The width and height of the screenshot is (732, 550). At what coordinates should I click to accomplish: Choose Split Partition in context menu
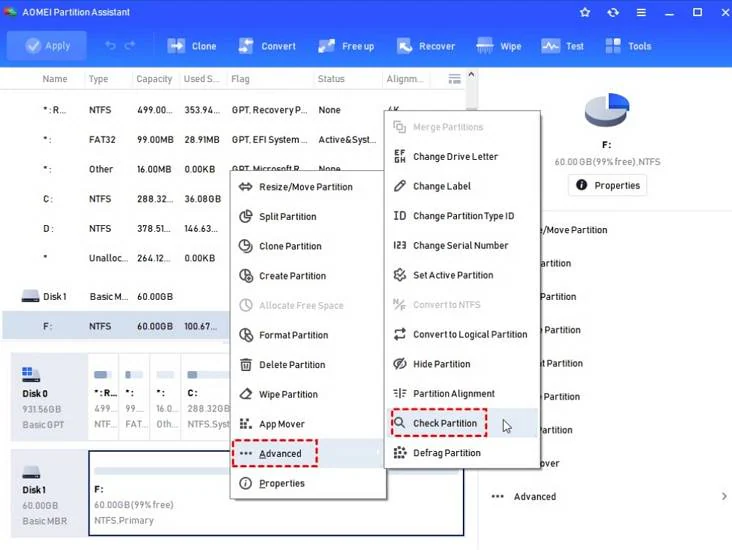(308, 217)
